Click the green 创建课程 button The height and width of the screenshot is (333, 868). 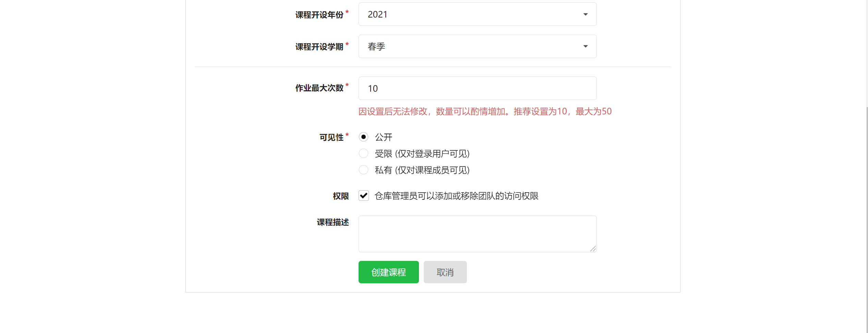pos(389,272)
